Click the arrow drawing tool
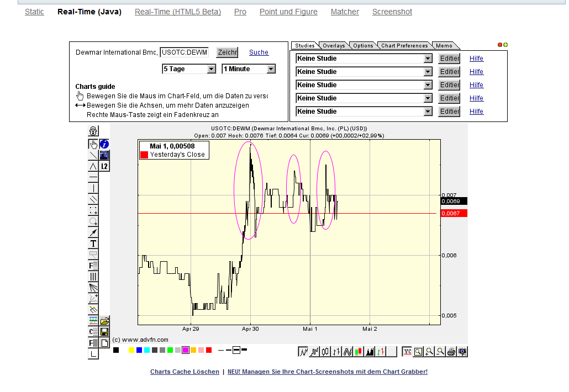This screenshot has width=569, height=392. pos(93,232)
